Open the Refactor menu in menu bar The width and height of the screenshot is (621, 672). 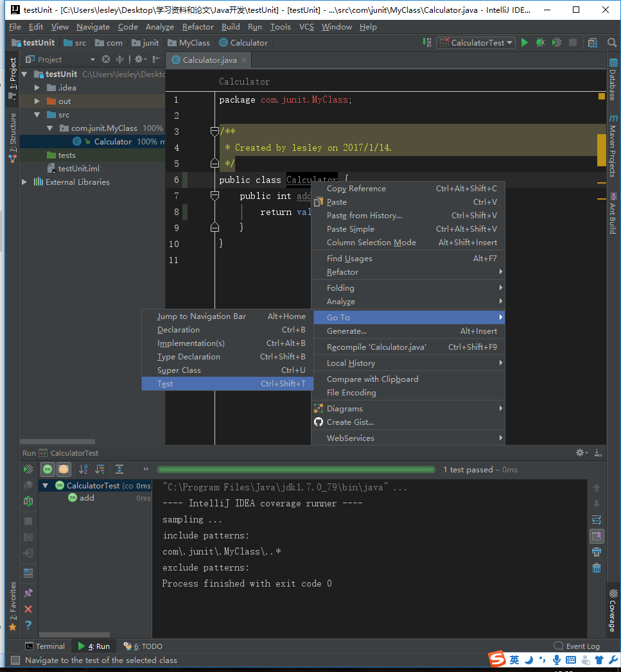[x=198, y=26]
